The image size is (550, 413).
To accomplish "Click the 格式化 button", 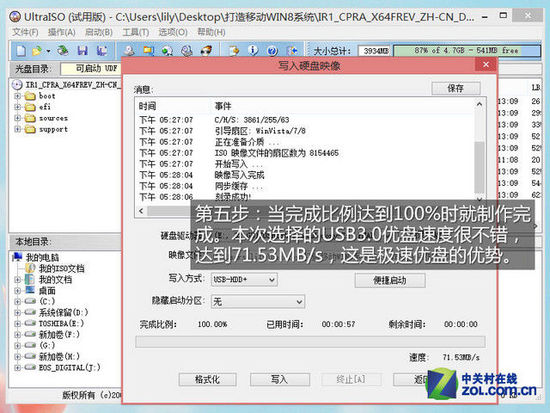I will pyautogui.click(x=207, y=379).
